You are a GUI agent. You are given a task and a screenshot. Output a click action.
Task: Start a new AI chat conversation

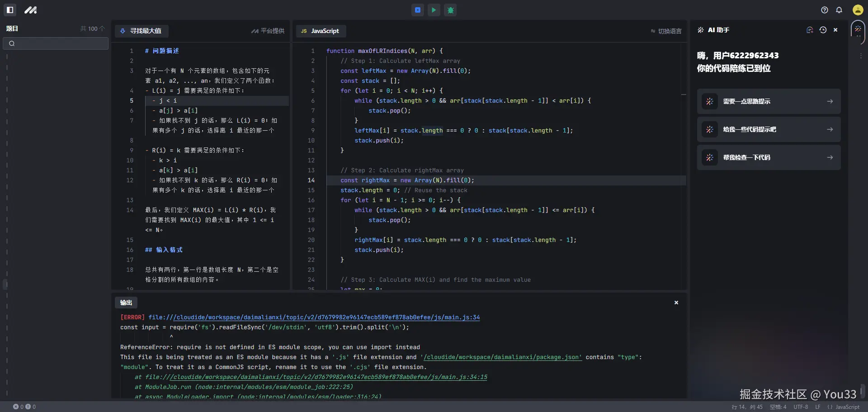810,30
